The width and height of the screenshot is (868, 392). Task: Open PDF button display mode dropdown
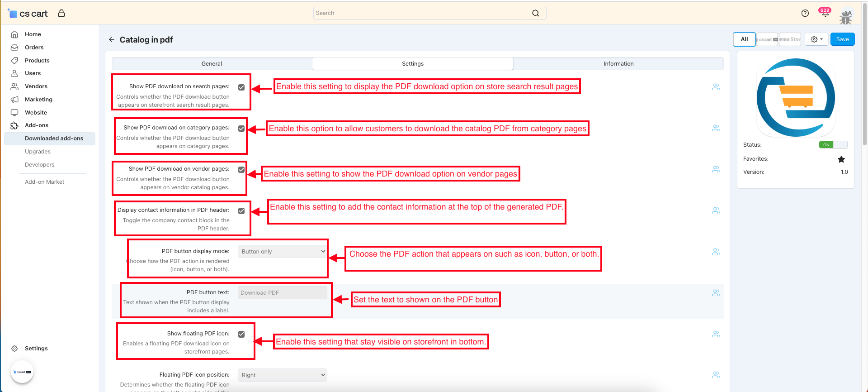coord(282,252)
